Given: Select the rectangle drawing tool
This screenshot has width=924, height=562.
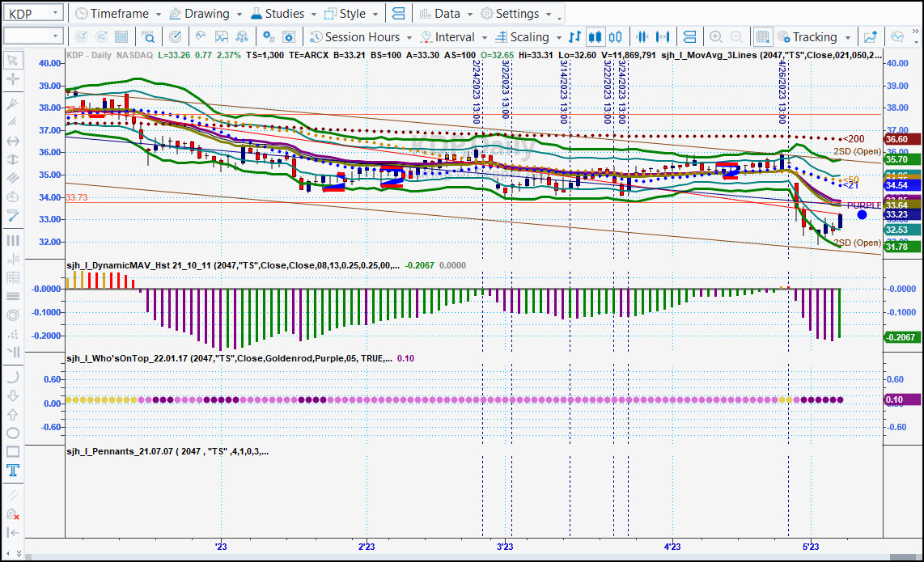Looking at the screenshot, I should coord(12,452).
